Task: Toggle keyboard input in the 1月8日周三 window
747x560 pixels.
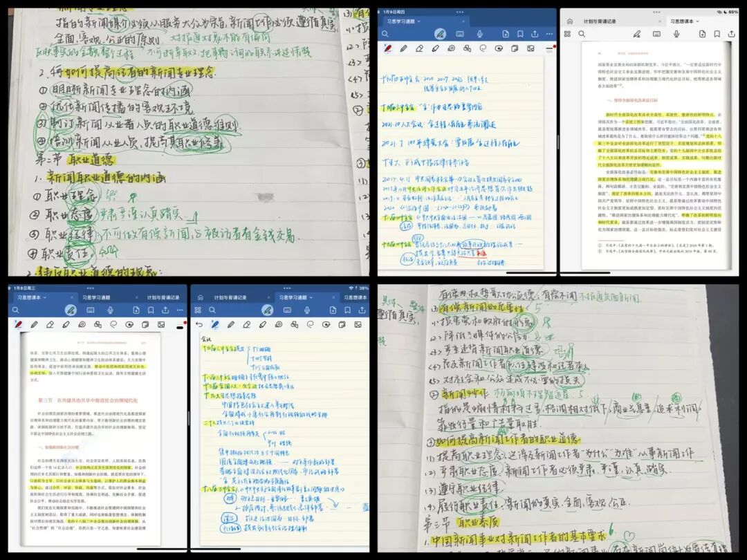Action: pyautogui.click(x=90, y=310)
